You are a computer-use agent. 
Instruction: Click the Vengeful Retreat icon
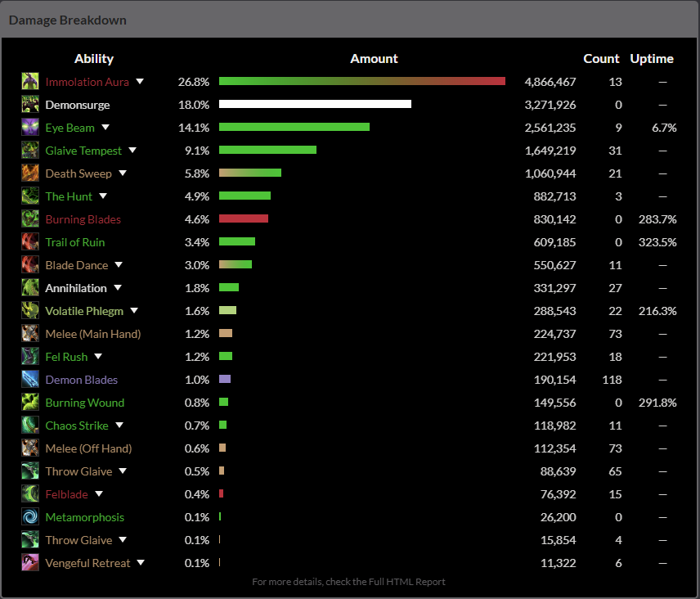[30, 563]
